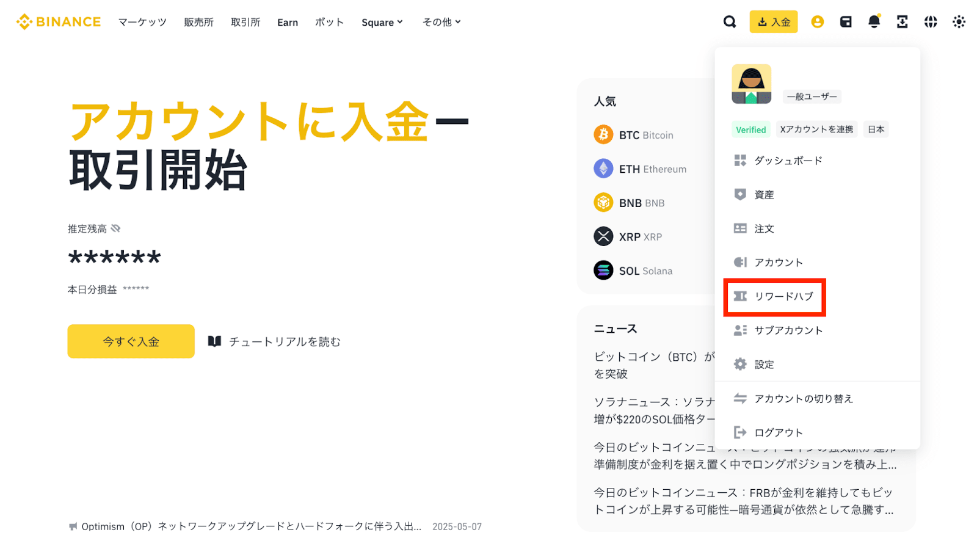The width and height of the screenshot is (977, 560).
Task: Click the Binance logo
Action: [59, 22]
